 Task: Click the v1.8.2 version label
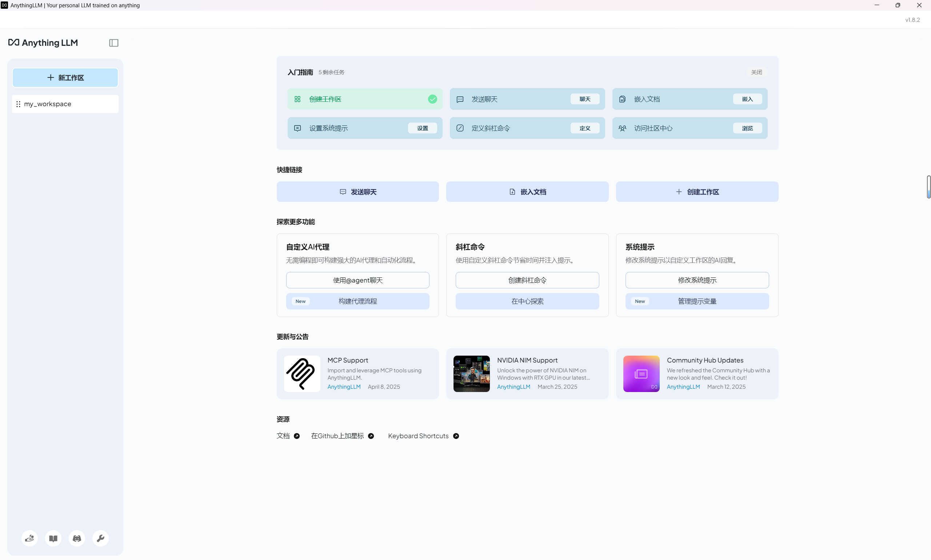click(912, 20)
